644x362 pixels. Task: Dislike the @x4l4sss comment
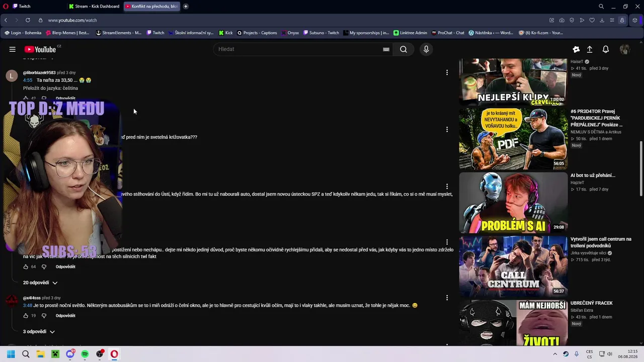pyautogui.click(x=44, y=316)
